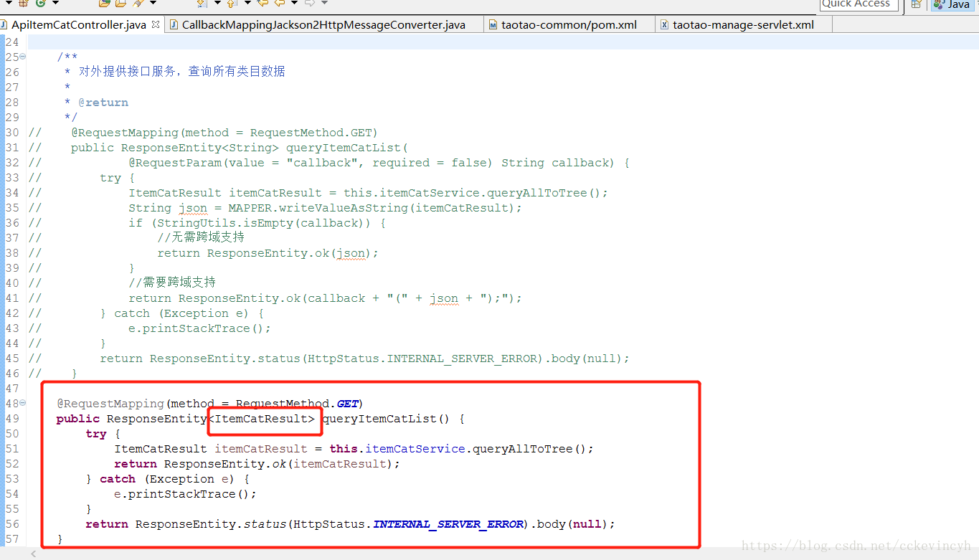Click the Maven icon on the pom.xml tab
The image size is (979, 560).
(x=493, y=25)
